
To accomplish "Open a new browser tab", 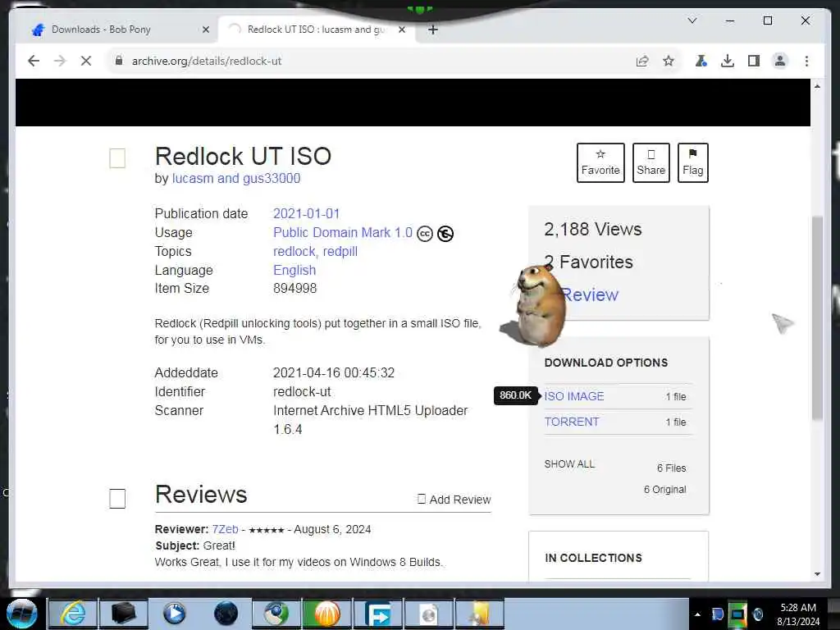I will pyautogui.click(x=433, y=30).
